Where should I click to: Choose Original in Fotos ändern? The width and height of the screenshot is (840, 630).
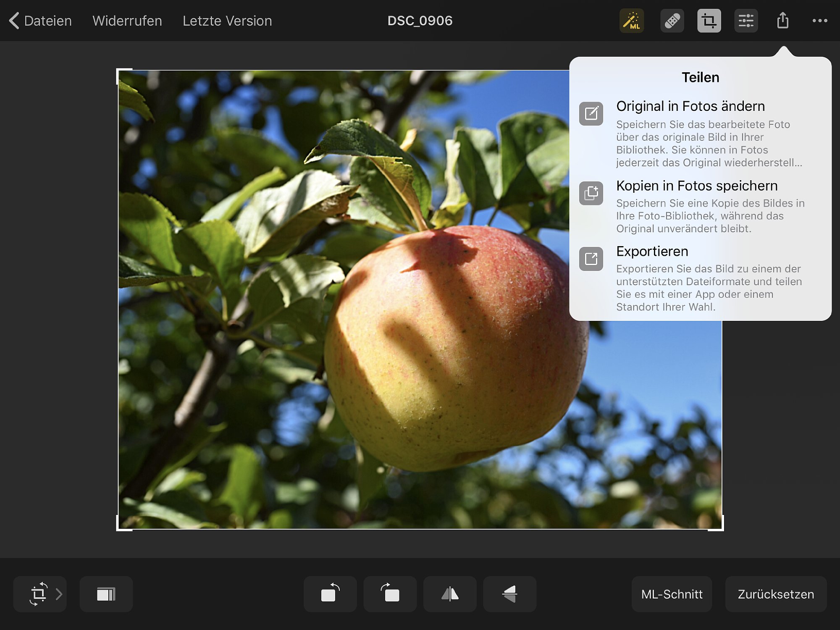(x=690, y=106)
